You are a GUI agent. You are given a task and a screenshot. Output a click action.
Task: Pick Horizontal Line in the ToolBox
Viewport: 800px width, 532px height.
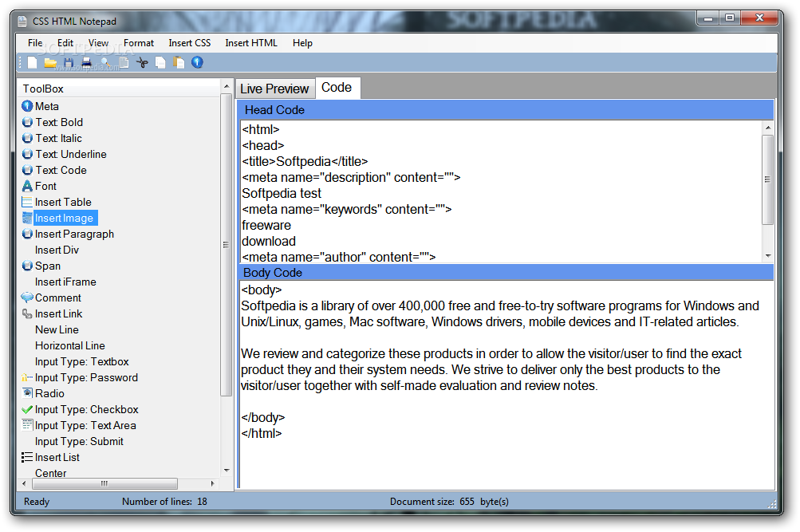point(70,345)
